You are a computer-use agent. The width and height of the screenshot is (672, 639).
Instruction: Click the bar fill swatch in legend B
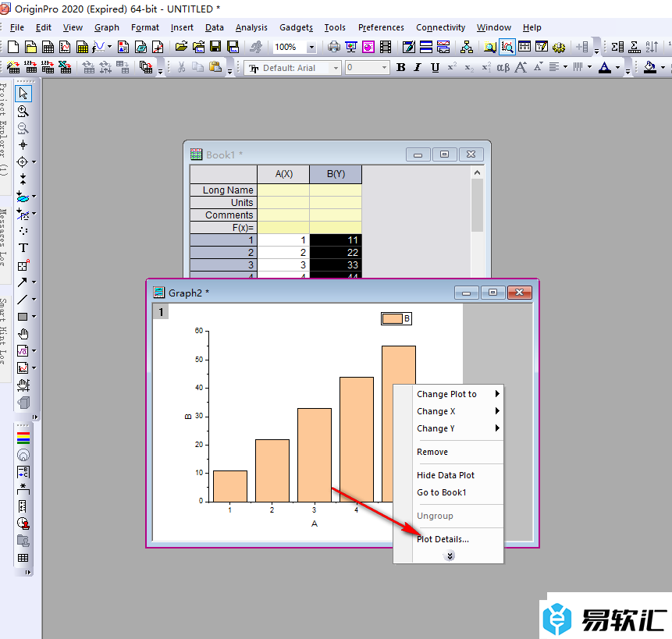tap(393, 318)
